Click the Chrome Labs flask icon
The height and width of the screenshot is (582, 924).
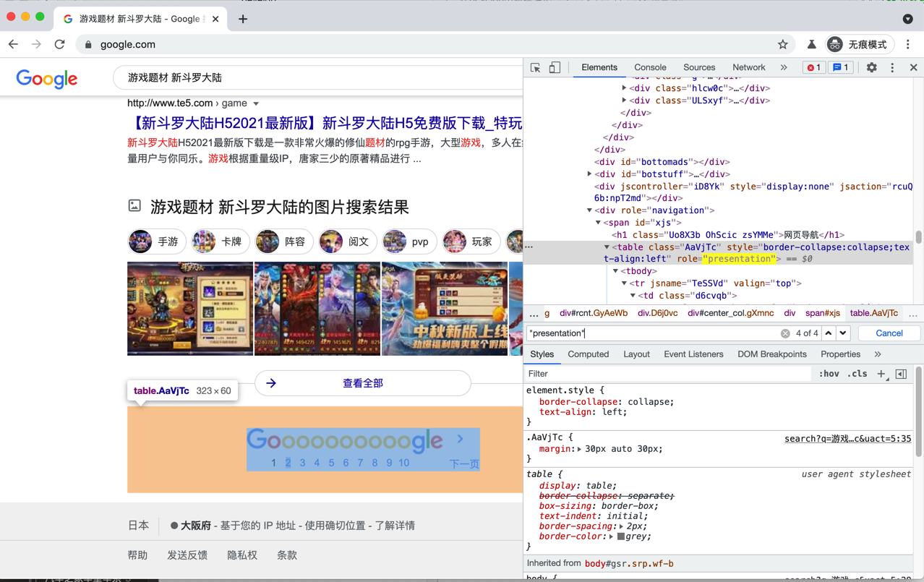[811, 44]
